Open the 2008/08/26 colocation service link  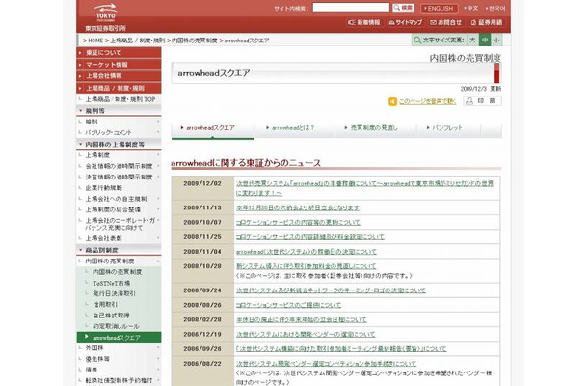[x=289, y=305]
